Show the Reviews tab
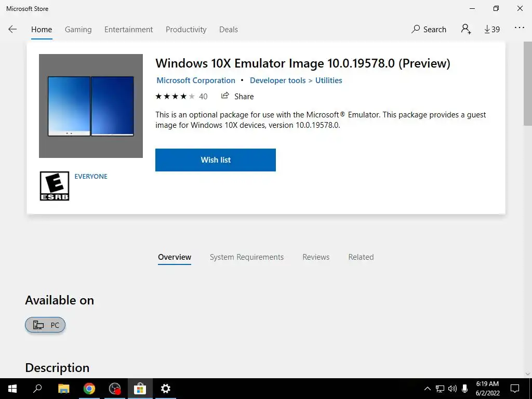The width and height of the screenshot is (532, 399). [316, 257]
